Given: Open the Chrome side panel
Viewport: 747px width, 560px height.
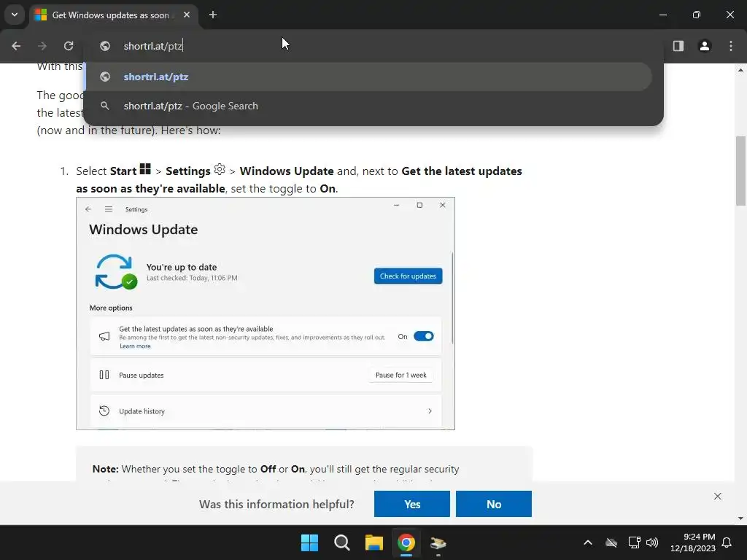Looking at the screenshot, I should [678, 46].
